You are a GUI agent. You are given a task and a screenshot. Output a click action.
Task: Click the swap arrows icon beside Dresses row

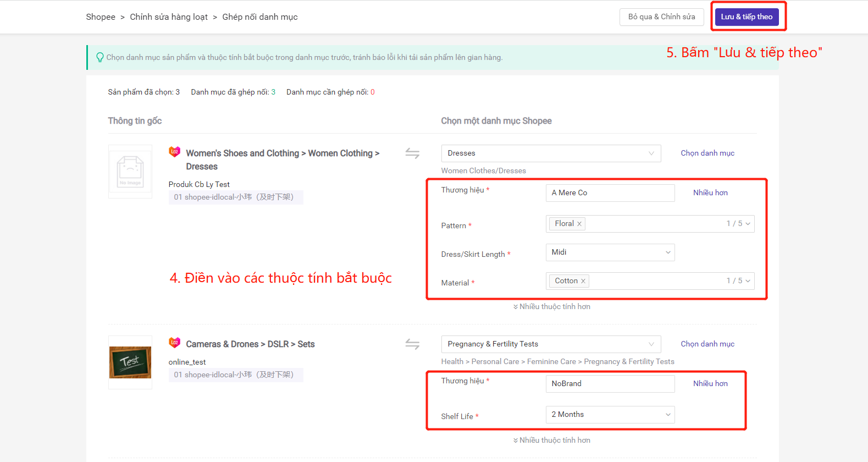click(x=412, y=153)
